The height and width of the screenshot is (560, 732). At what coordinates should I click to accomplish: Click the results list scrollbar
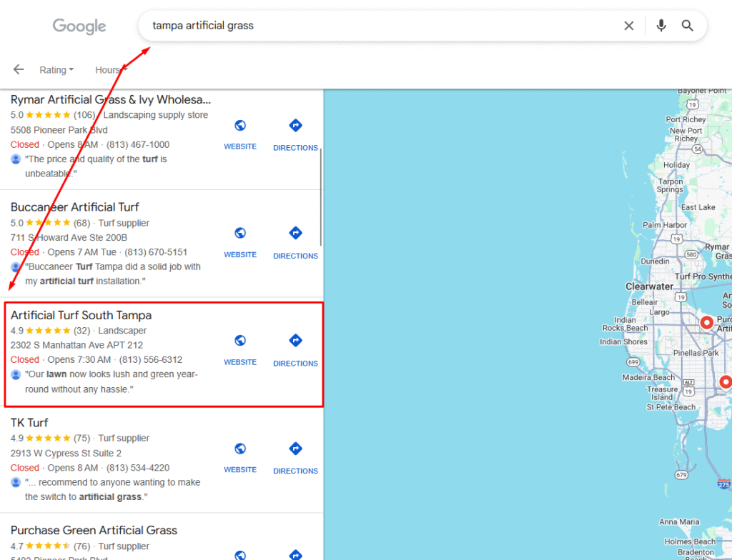coord(321,196)
